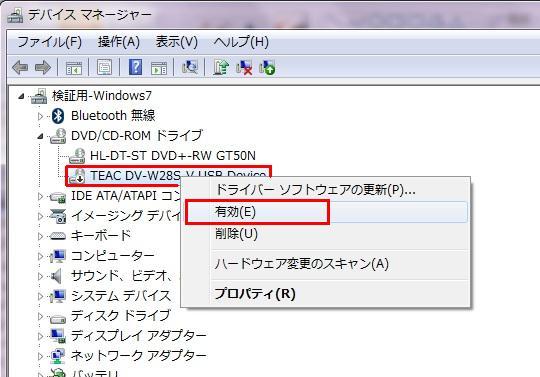Open the 操作(A) menu
Viewport: 540px width, 377px height.
[x=119, y=42]
